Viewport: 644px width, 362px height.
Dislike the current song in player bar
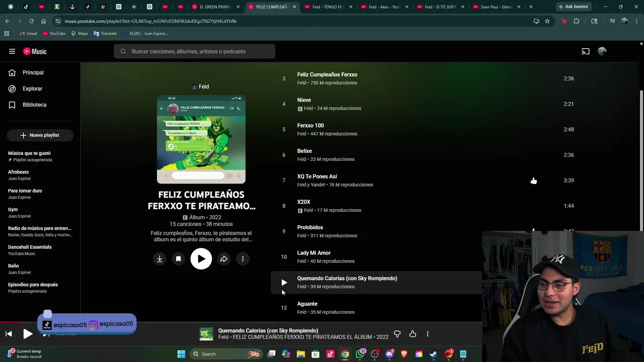397,334
